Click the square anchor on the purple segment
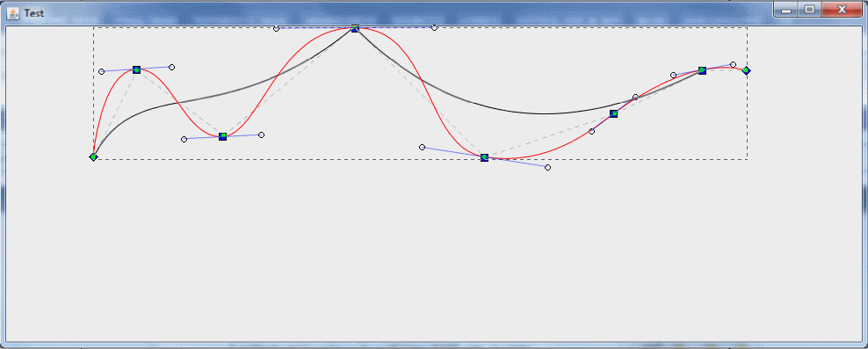This screenshot has height=349, width=868. [613, 113]
